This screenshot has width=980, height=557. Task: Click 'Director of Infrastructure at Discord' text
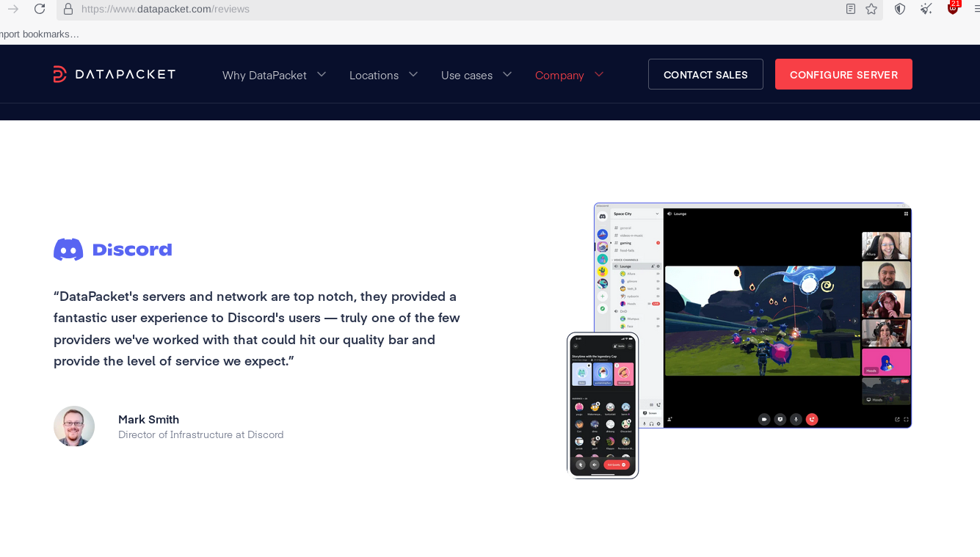click(x=200, y=434)
